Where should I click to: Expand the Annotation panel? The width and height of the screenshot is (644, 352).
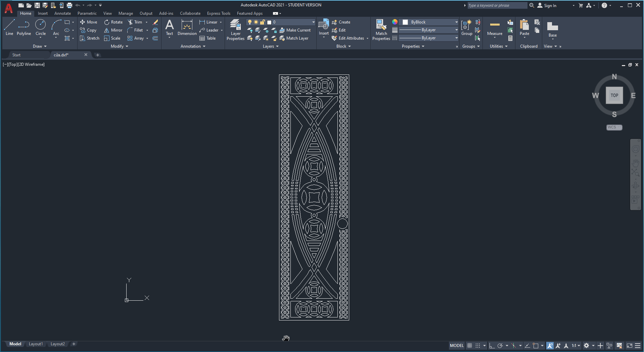(x=193, y=46)
